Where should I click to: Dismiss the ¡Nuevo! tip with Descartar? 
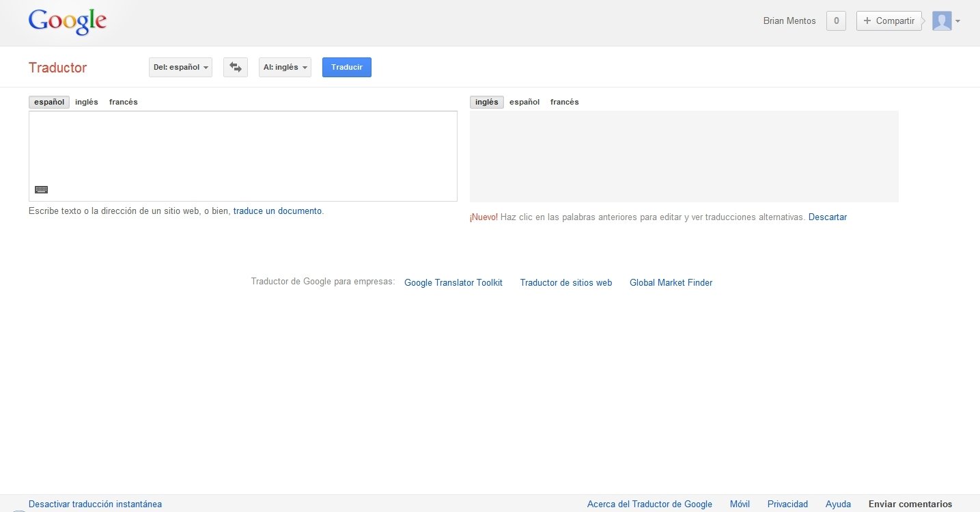point(828,217)
